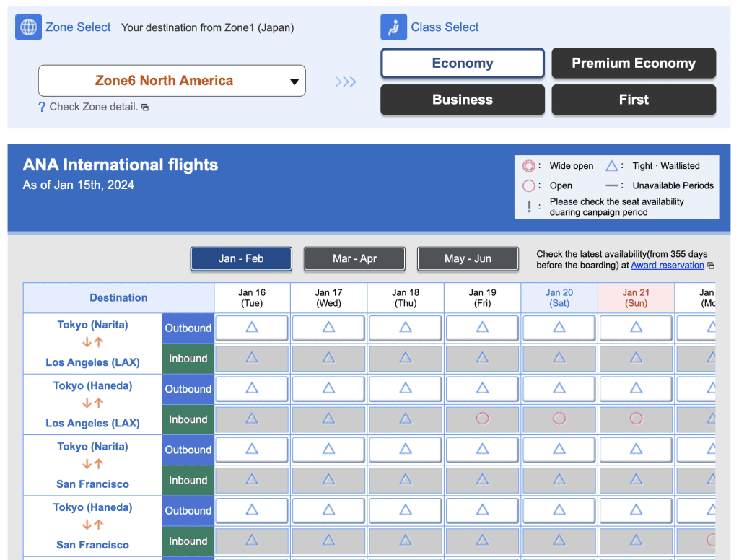Select Economy class
The image size is (739, 560).
coord(463,64)
